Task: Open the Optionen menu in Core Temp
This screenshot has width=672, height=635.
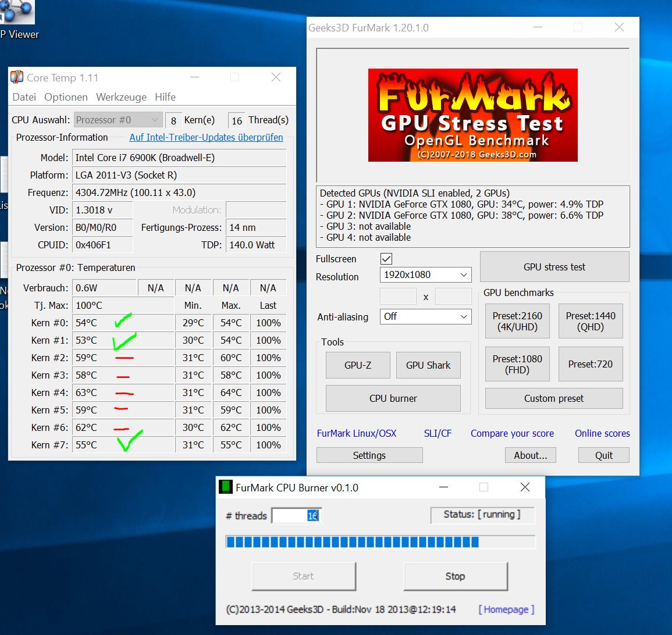Action: coord(66,97)
